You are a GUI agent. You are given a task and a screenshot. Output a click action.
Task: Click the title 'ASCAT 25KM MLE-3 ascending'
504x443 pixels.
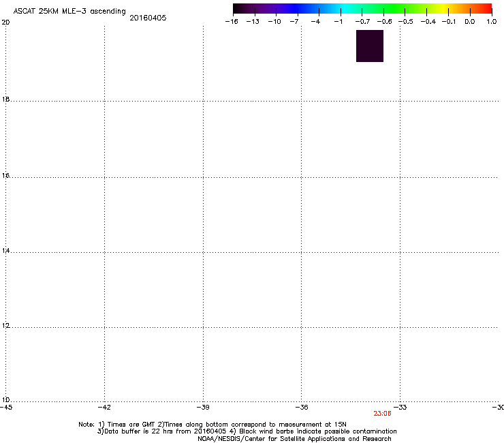(69, 12)
